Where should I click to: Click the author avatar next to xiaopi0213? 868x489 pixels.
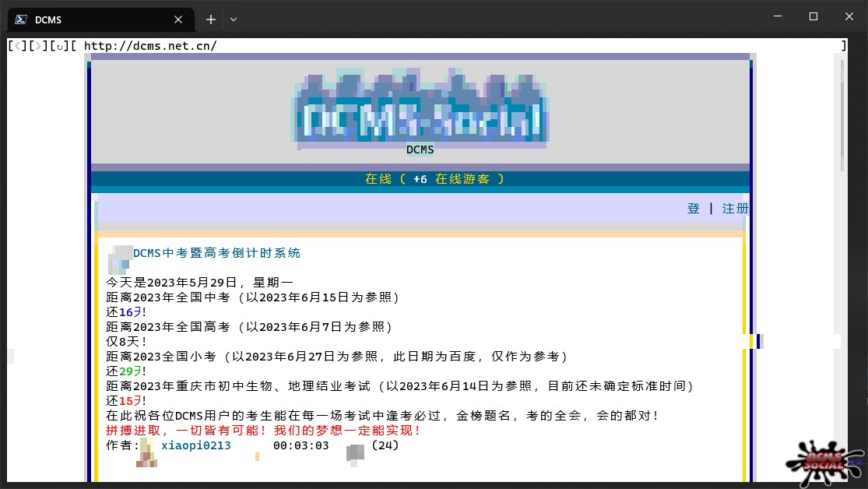pos(147,452)
